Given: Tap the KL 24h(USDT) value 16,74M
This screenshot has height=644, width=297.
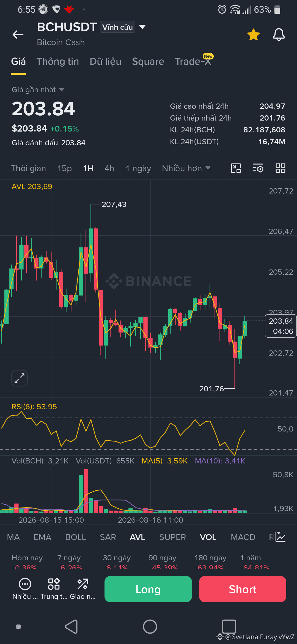Looking at the screenshot, I should (272, 142).
